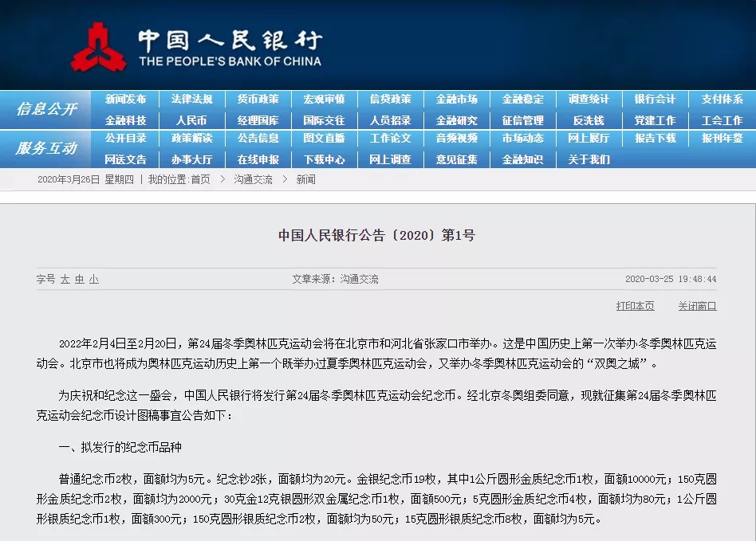Image resolution: width=756 pixels, height=541 pixels.
Task: Set font size to 中
Action: (80, 280)
